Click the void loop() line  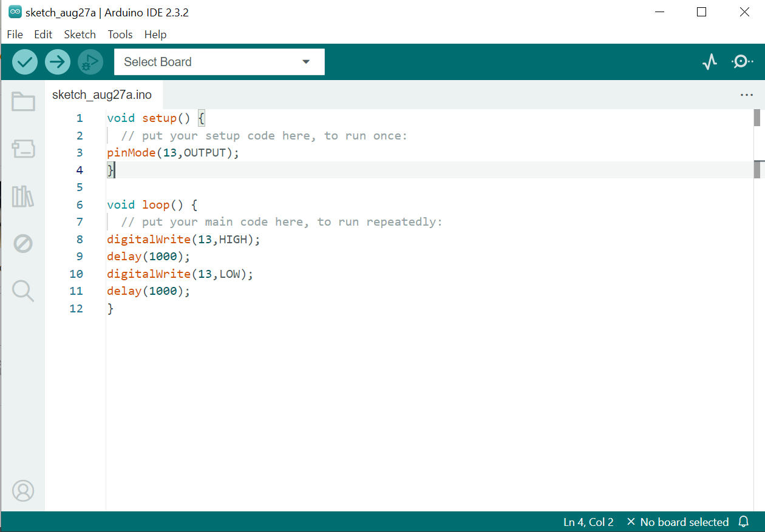[152, 204]
